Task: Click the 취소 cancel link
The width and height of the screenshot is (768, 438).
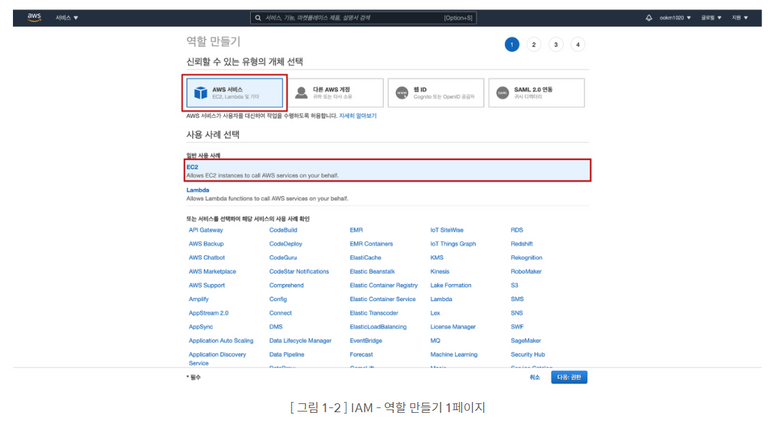Action: coord(534,377)
